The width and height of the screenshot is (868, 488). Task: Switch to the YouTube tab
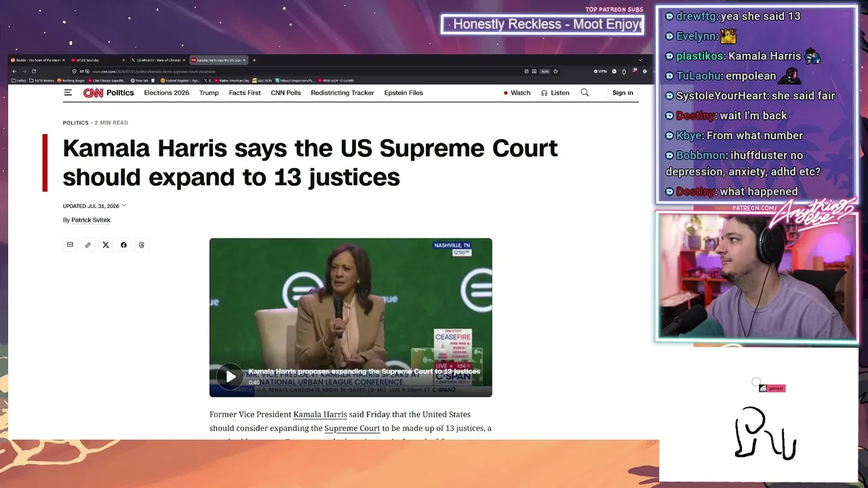pos(98,60)
